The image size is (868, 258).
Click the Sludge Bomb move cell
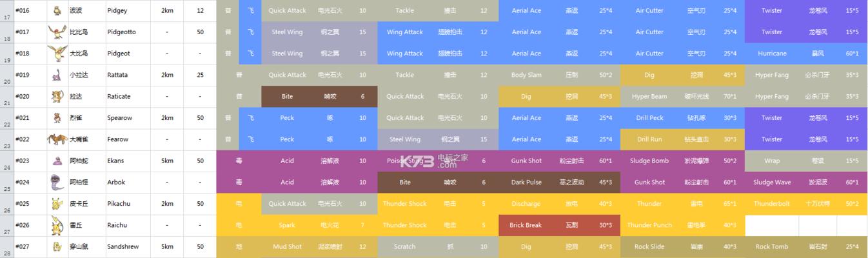649,161
